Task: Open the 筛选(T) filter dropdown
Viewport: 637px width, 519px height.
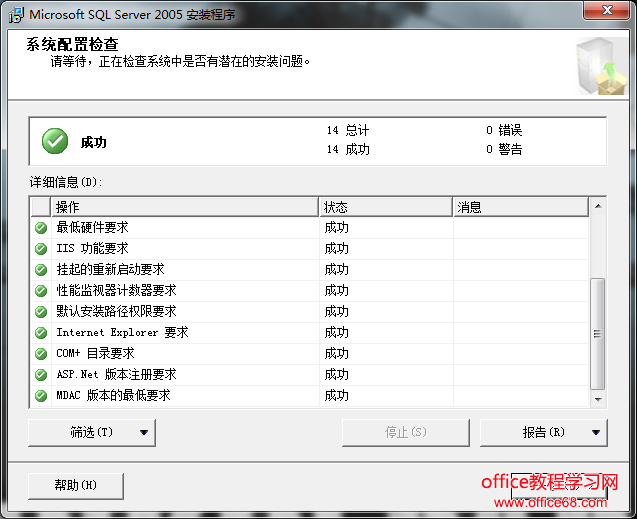Action: pos(92,432)
